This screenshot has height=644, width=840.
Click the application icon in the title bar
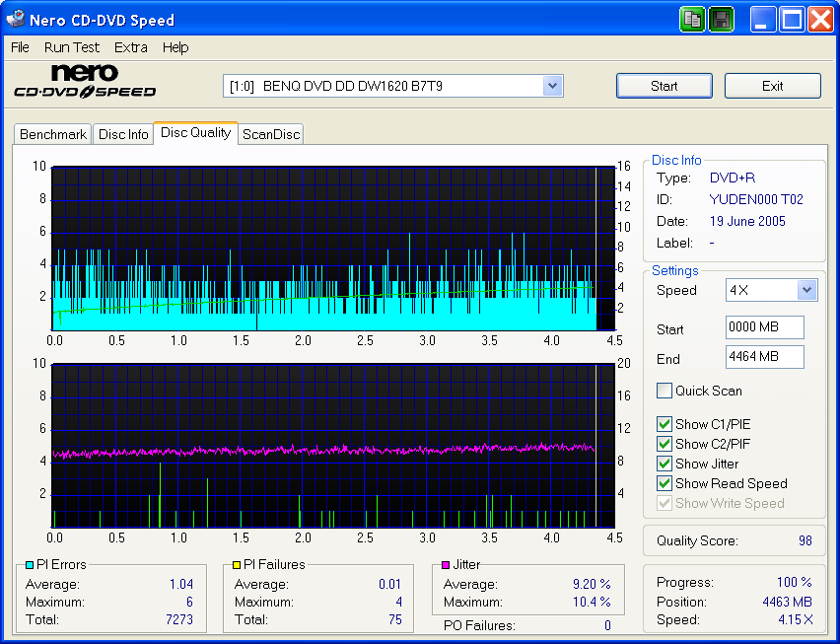(x=14, y=19)
